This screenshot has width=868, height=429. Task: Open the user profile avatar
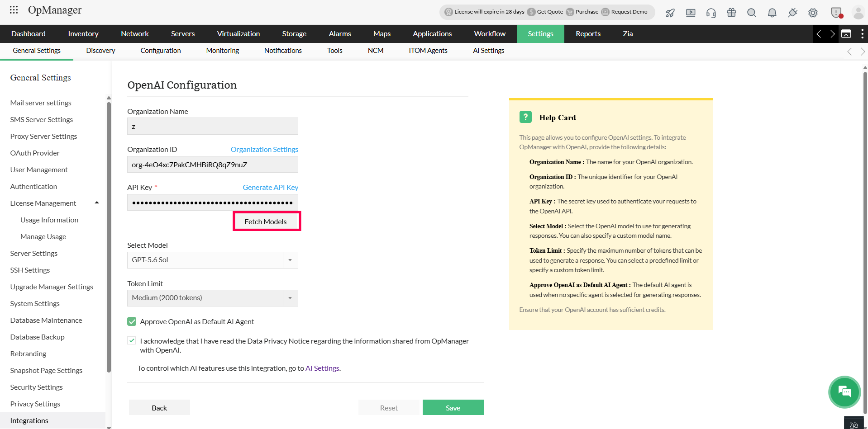858,13
